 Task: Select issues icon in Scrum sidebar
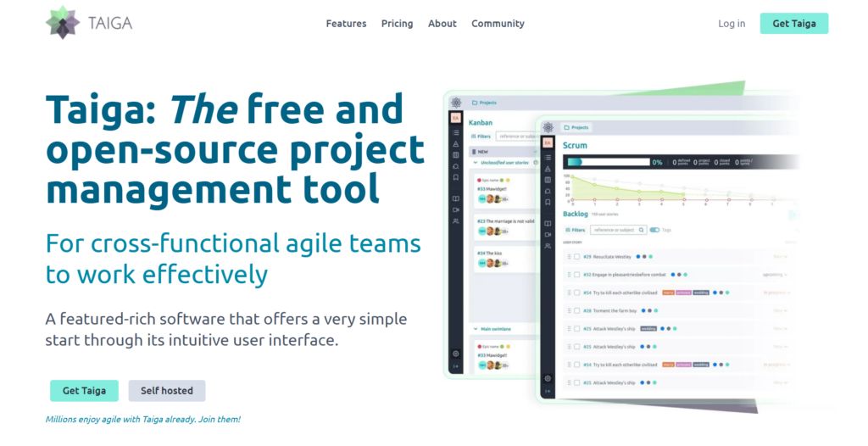point(548,191)
